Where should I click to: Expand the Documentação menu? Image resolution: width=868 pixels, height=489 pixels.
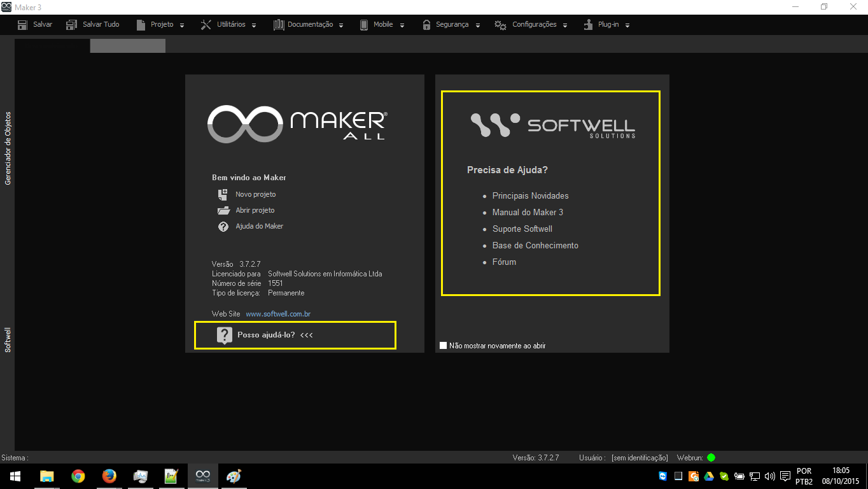(x=309, y=25)
